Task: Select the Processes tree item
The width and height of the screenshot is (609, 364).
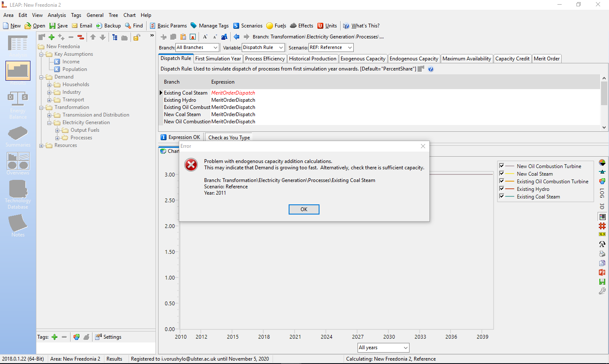Action: click(81, 138)
